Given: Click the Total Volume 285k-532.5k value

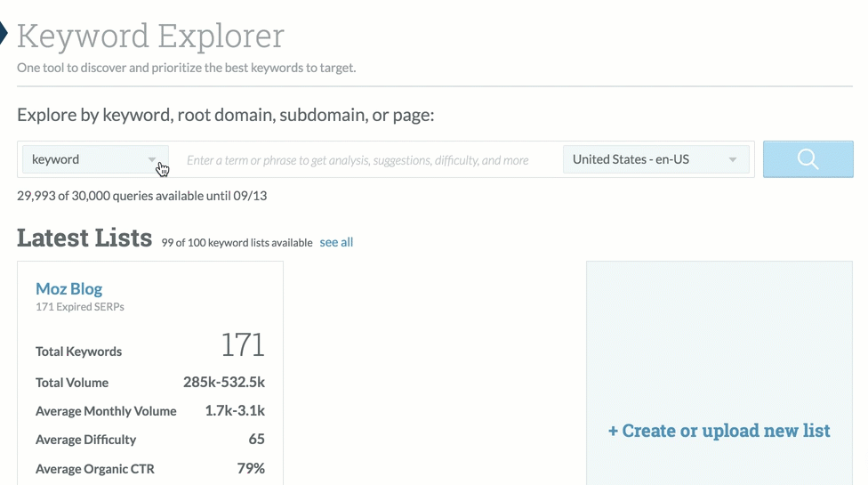Looking at the screenshot, I should 223,383.
